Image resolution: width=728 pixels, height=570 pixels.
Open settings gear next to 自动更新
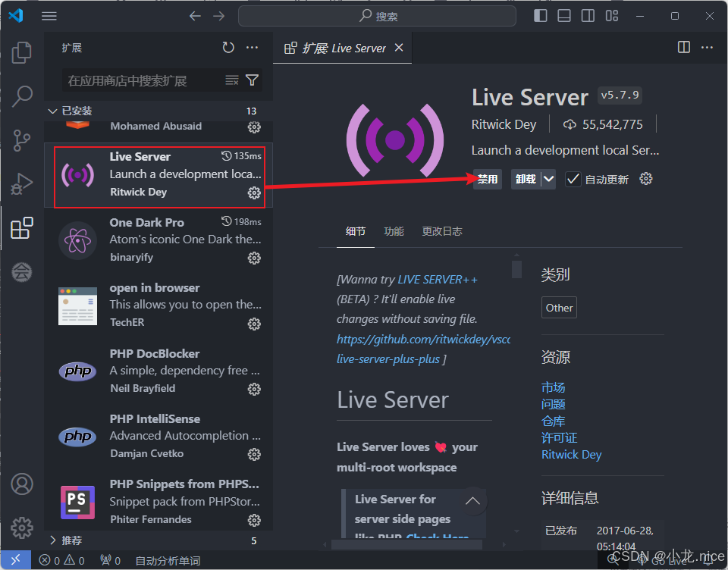coord(646,179)
